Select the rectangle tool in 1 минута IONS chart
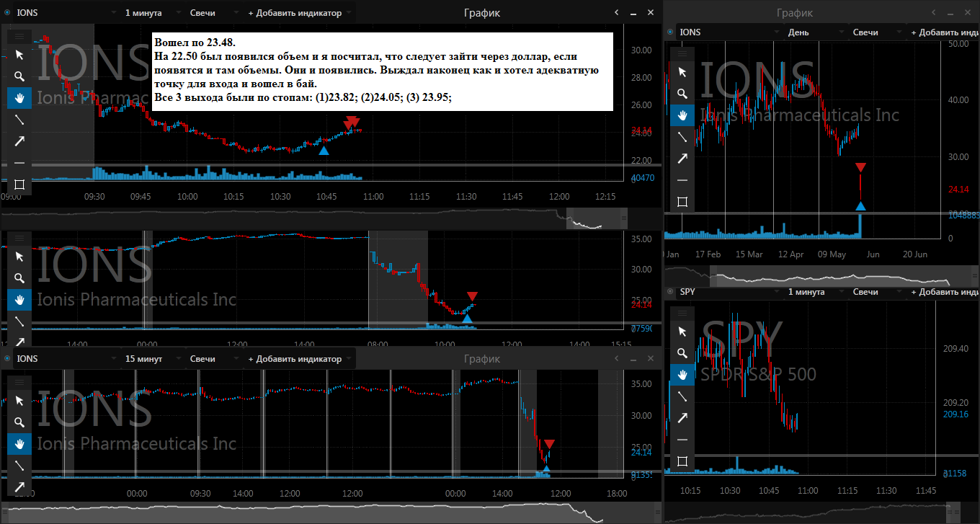The height and width of the screenshot is (524, 980). click(19, 185)
